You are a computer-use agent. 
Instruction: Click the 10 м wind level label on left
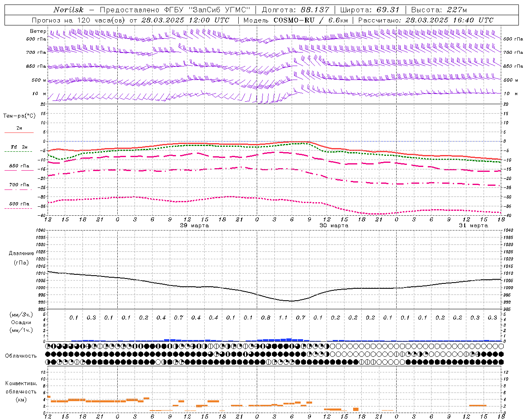coord(39,94)
